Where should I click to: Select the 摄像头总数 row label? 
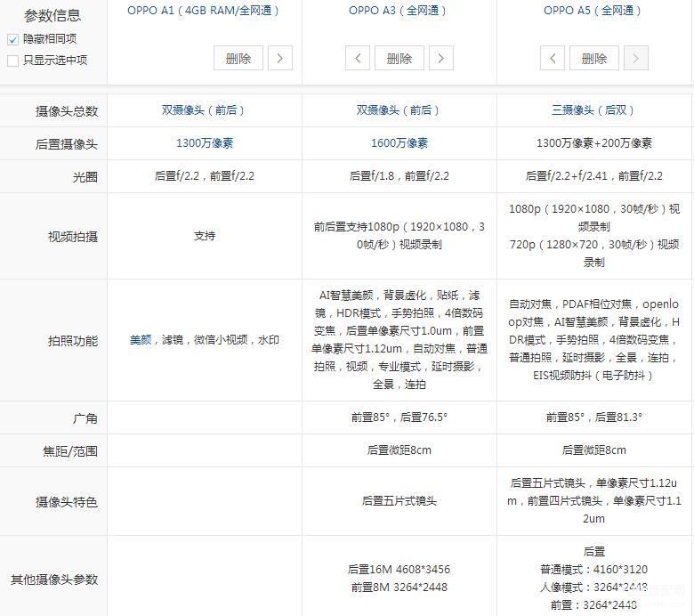[67, 111]
